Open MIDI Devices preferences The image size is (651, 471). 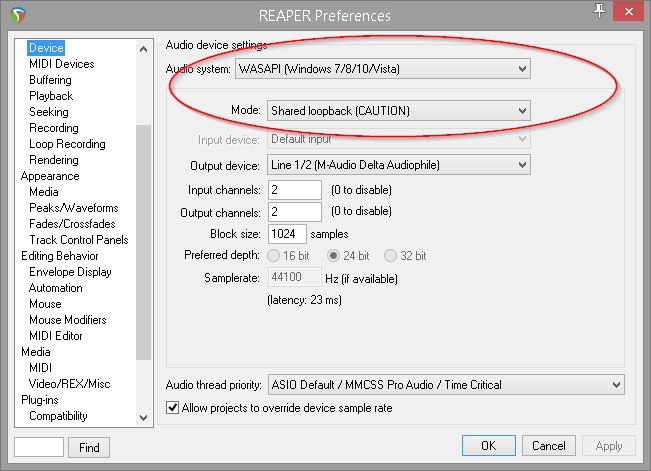click(61, 64)
